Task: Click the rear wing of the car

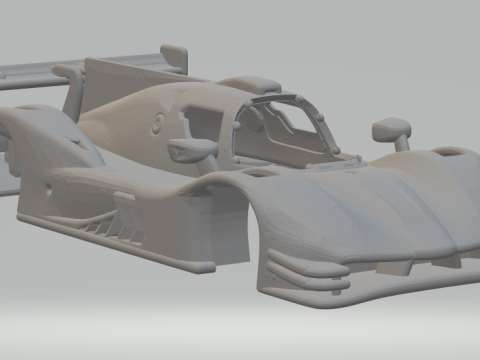Action: tap(93, 68)
